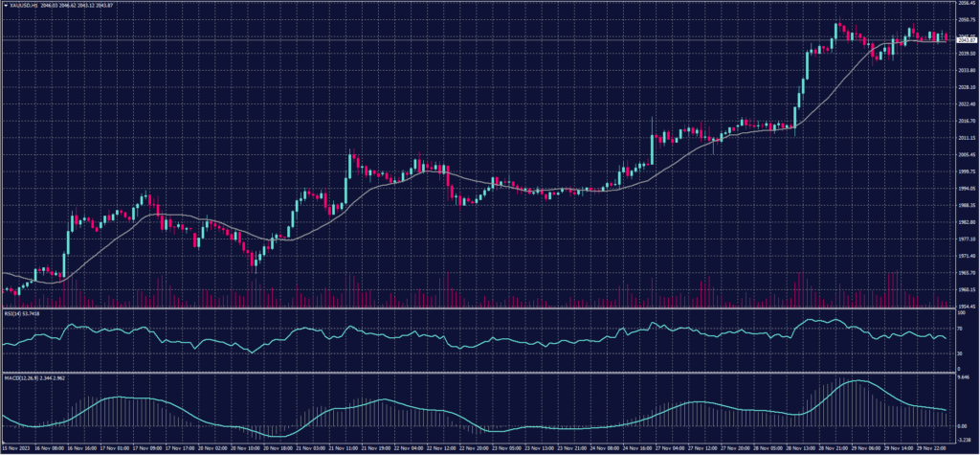
Task: Click the MACD 9.646 scale label
Action: tap(964, 376)
